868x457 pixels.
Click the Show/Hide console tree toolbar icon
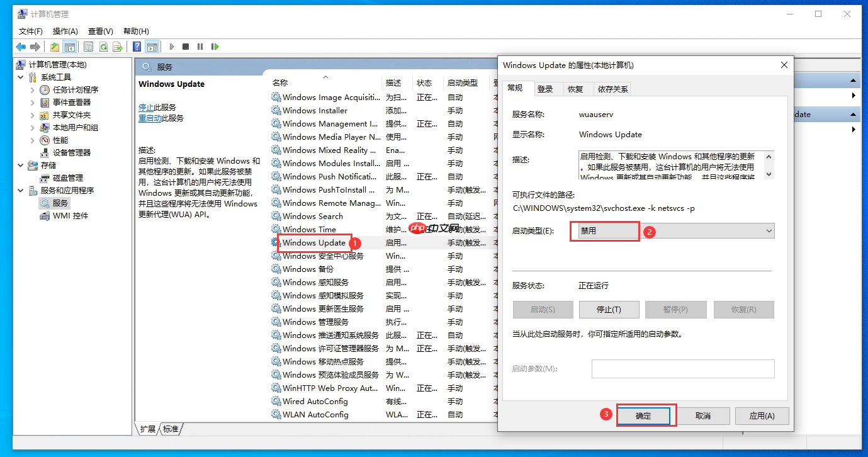[69, 47]
